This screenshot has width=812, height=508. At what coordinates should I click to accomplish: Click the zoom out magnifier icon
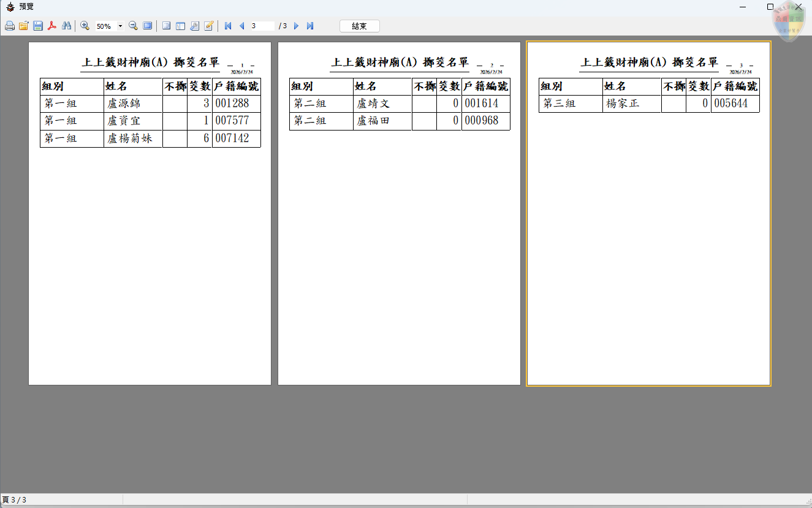click(x=133, y=26)
